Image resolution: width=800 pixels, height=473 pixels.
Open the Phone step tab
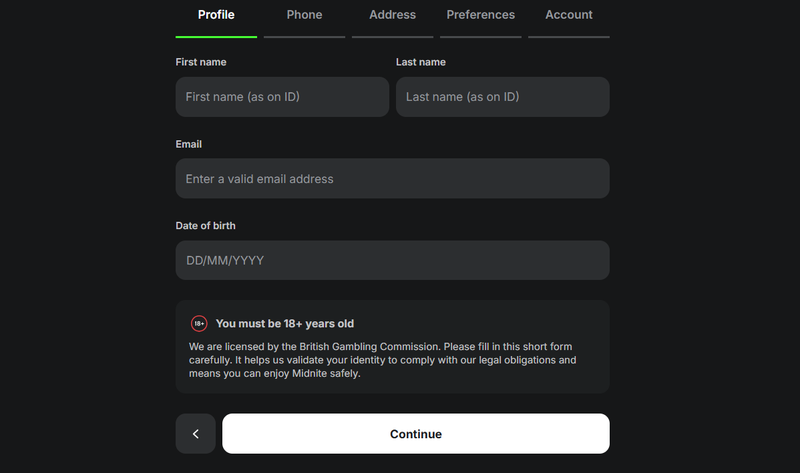tap(304, 15)
